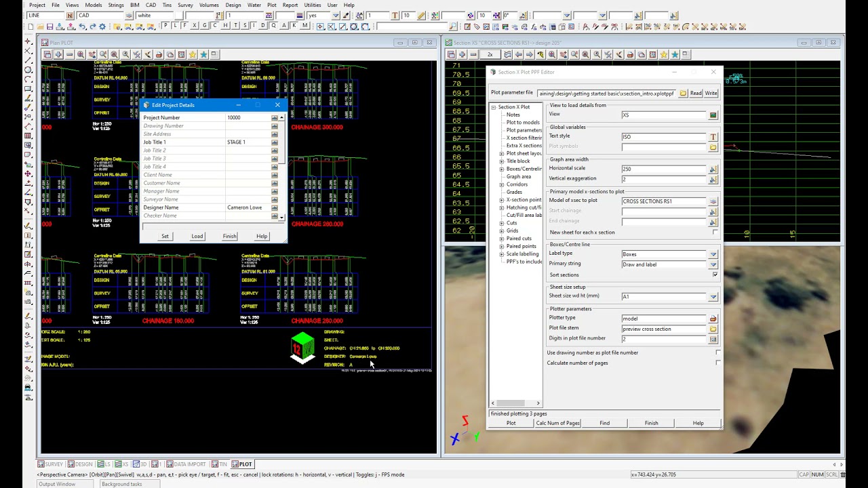Open settings gear in main toolbar

point(102,26)
